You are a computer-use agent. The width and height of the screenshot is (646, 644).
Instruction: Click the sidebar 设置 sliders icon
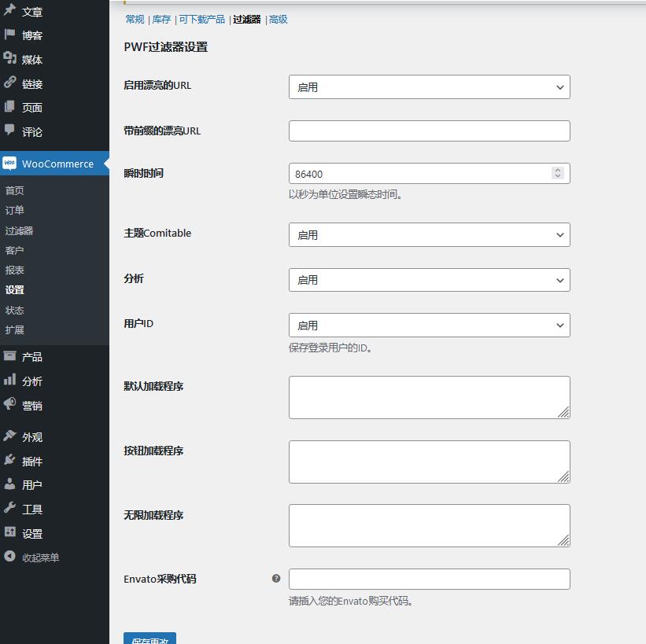(9, 532)
